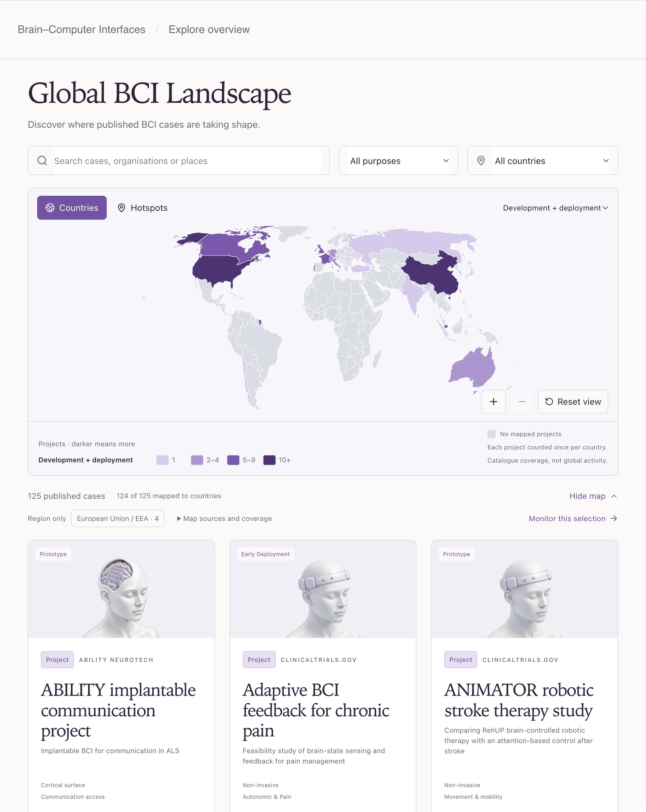This screenshot has width=646, height=812.
Task: Click the pin icon beside Hotspots
Action: tap(122, 208)
